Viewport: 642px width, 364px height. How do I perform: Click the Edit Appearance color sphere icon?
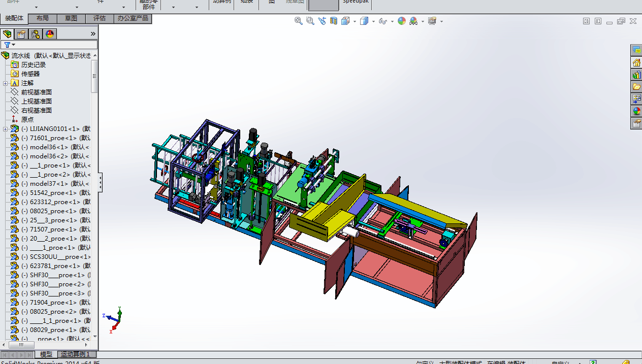click(x=402, y=21)
